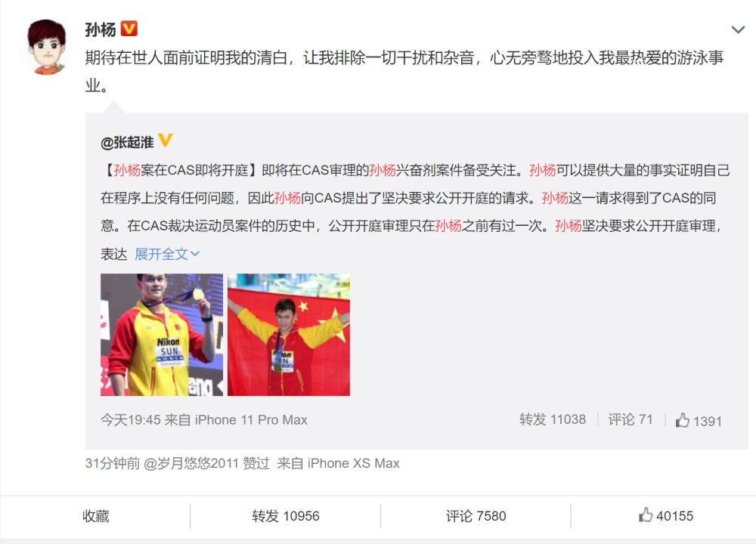Open the post options chevron menu
756x544 pixels.
[738, 30]
